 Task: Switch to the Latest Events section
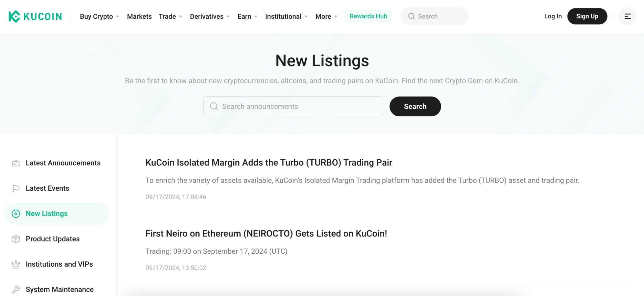[47, 188]
